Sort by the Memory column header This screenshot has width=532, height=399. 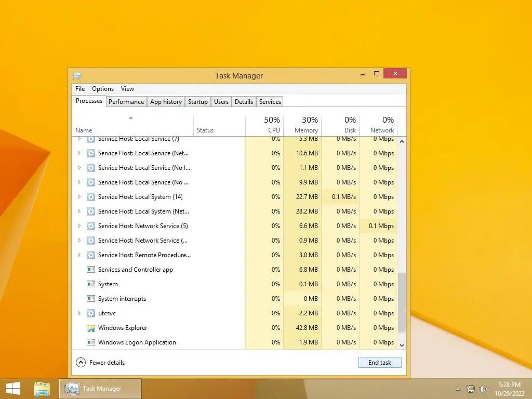302,126
